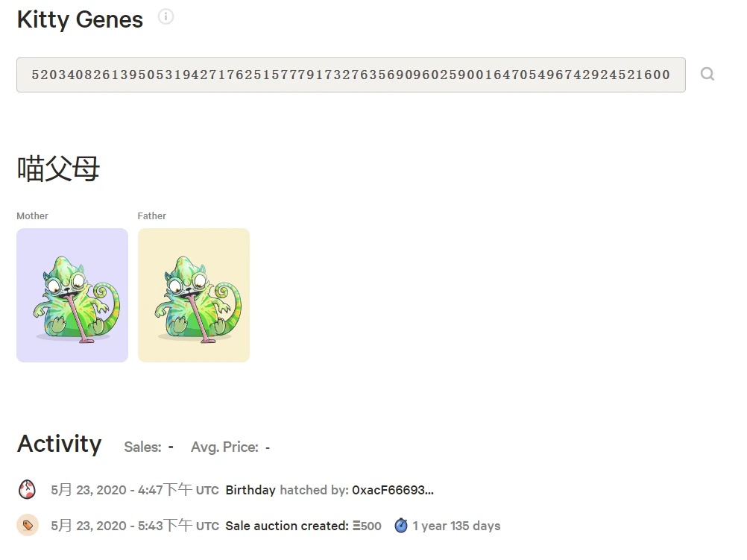Screen dimensions: 747x560
Task: Click the blue stopwatch duration icon
Action: point(401,526)
